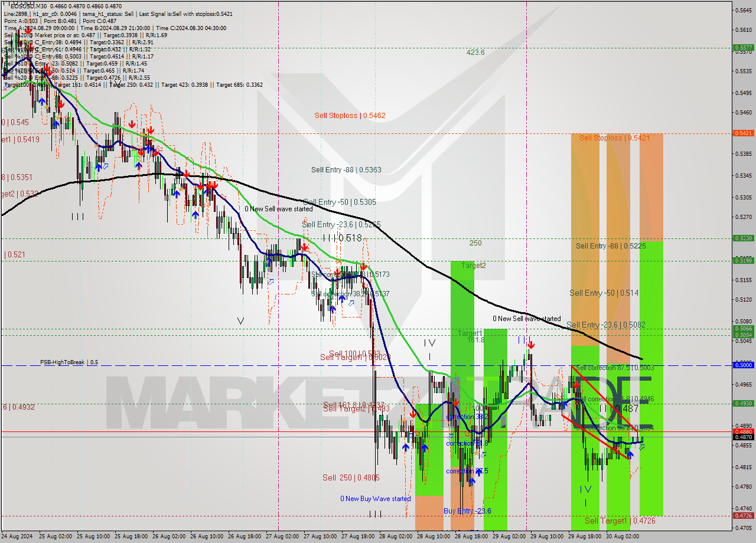Click the '250' fibonacci level label
Screen dimensions: 756x543
click(475, 243)
